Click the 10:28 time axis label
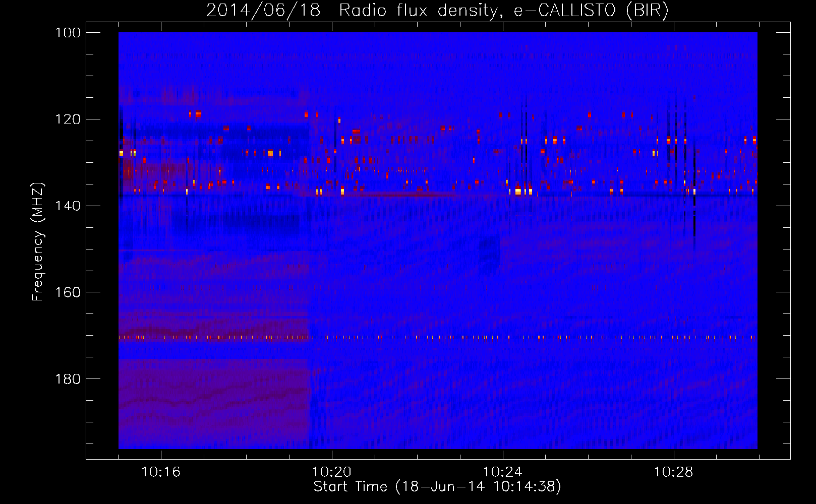 [x=674, y=472]
